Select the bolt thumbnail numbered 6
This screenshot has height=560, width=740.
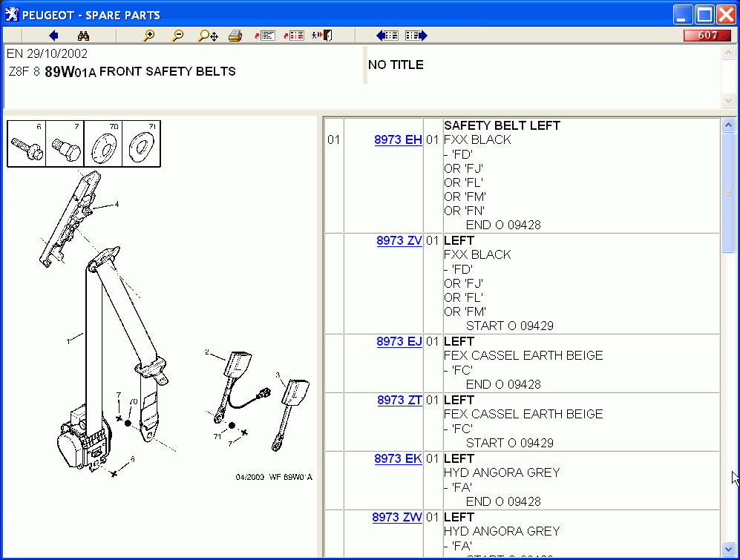point(27,144)
